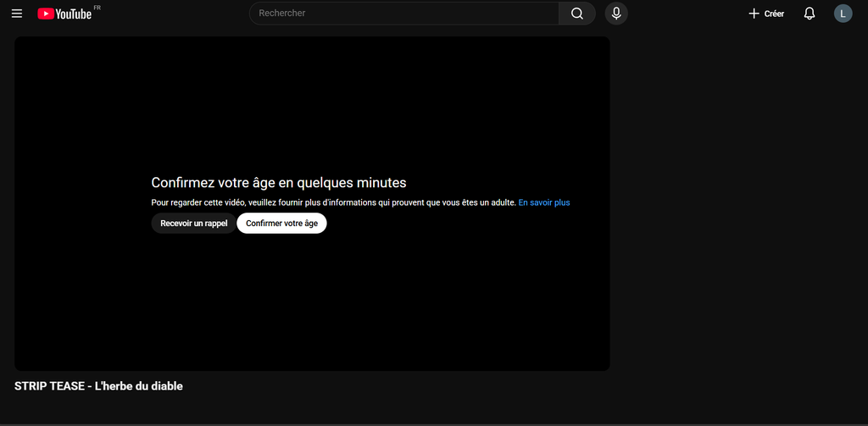The height and width of the screenshot is (426, 868).
Task: Click the red YouTube play logo icon
Action: click(x=46, y=14)
